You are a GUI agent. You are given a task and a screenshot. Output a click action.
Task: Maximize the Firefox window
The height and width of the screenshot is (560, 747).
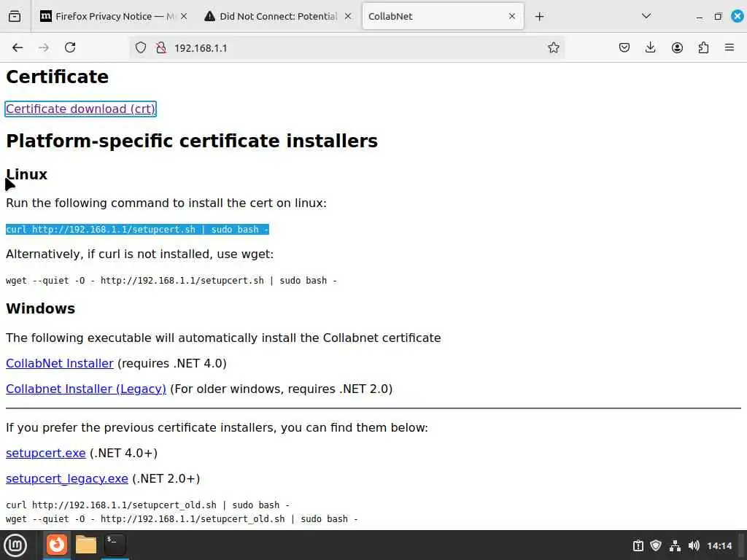[718, 17]
